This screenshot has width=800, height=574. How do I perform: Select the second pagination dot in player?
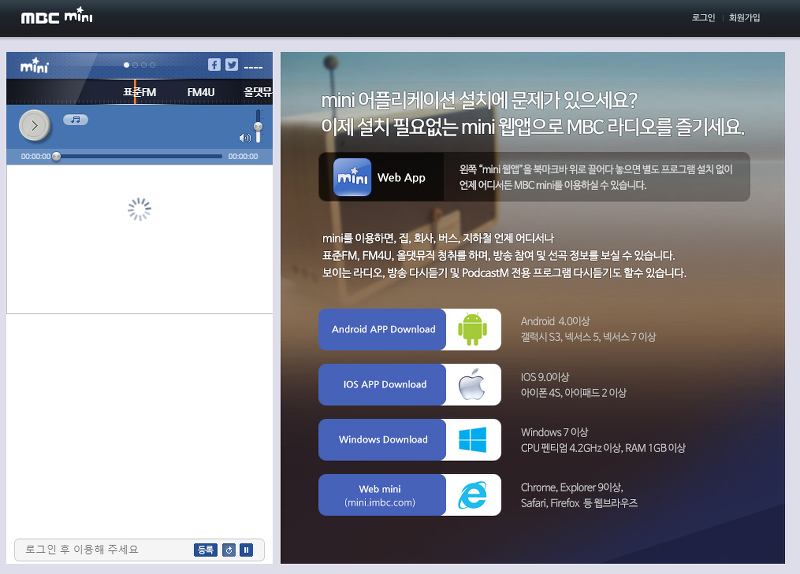pyautogui.click(x=135, y=65)
